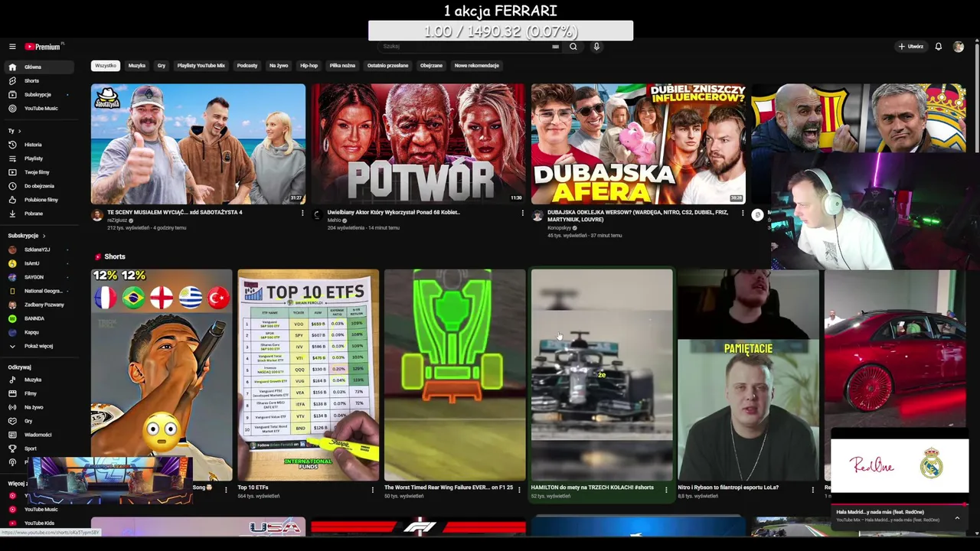Image resolution: width=980 pixels, height=551 pixels.
Task: Open options menu for Top 10 ETFs short
Action: click(x=372, y=490)
